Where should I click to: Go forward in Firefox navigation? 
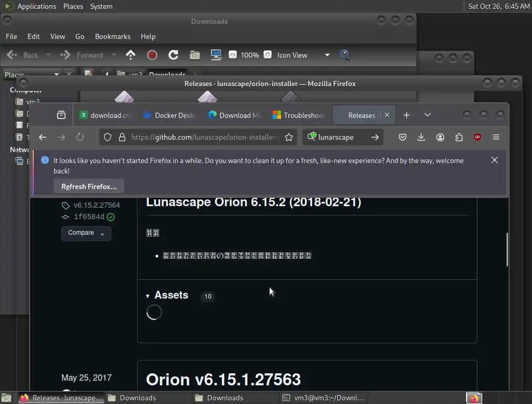coord(61,138)
